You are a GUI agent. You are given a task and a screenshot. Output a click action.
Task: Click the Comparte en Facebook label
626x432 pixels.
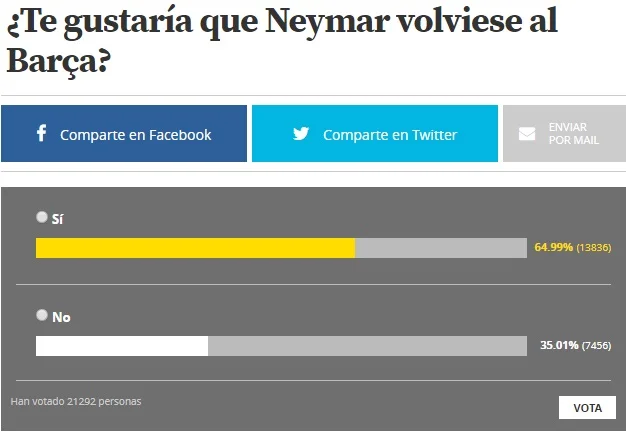tap(136, 135)
